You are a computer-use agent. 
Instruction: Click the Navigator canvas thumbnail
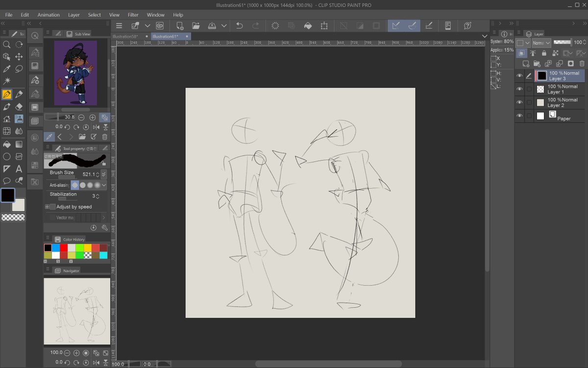coord(77,311)
